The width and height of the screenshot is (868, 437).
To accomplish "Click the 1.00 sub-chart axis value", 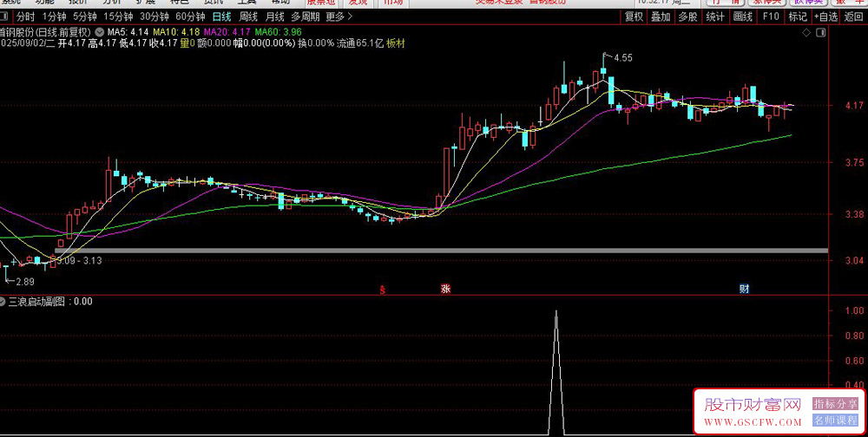I will pyautogui.click(x=855, y=311).
